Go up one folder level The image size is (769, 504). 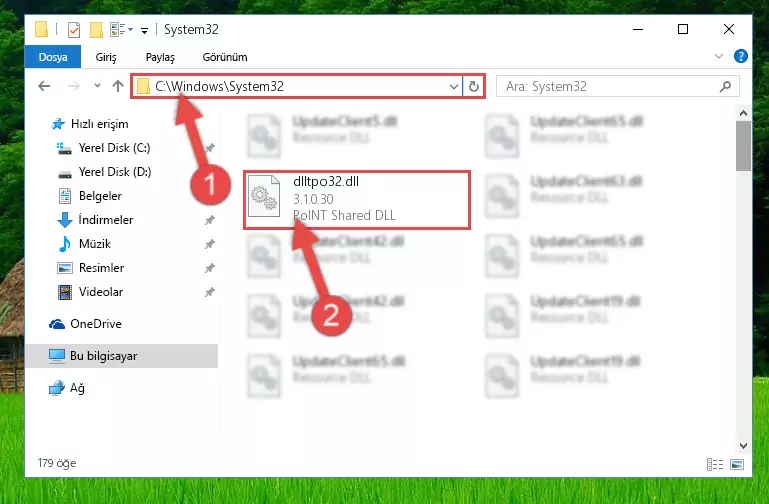click(x=118, y=86)
